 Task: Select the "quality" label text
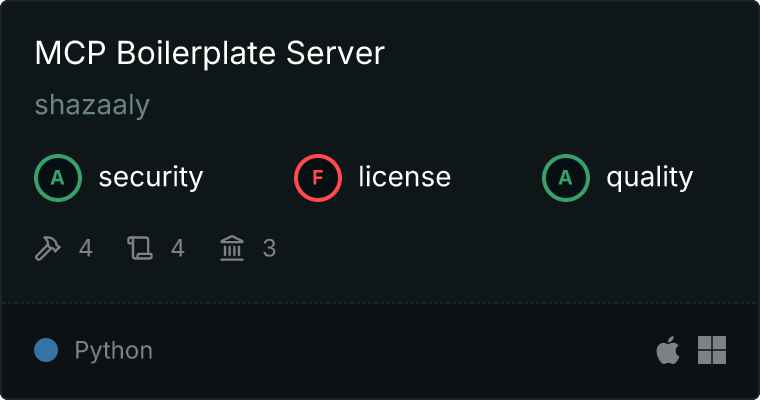(x=649, y=178)
